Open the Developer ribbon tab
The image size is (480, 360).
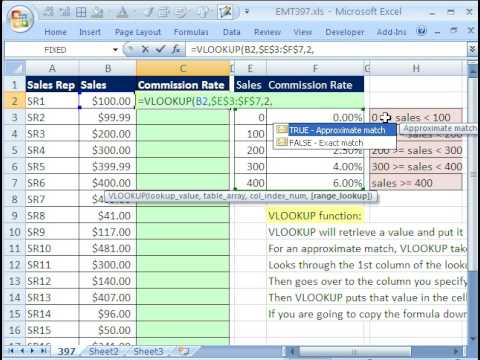click(345, 32)
